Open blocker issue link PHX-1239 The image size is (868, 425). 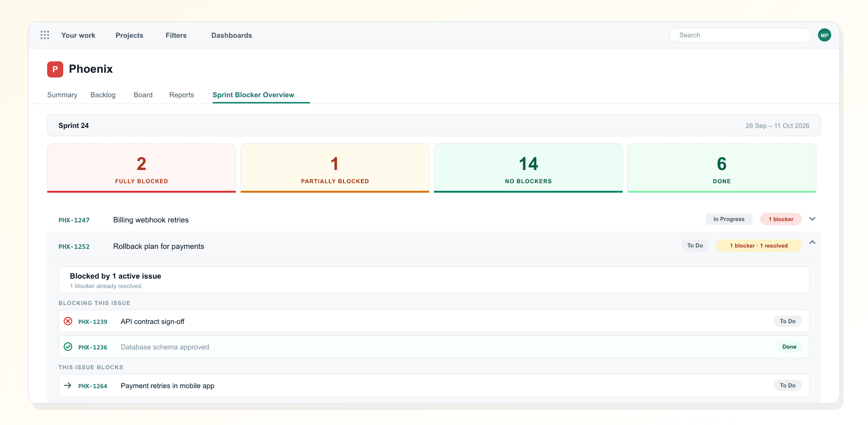pyautogui.click(x=93, y=322)
